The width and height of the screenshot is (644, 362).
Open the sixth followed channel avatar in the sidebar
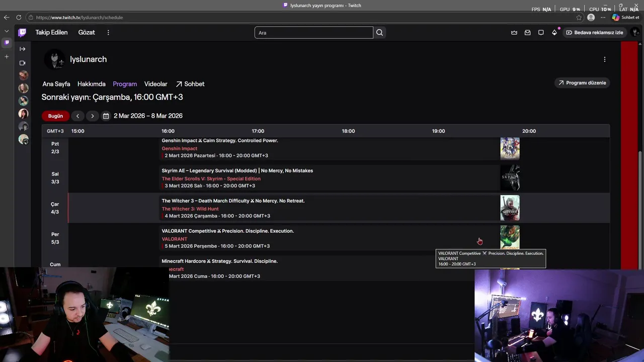tap(23, 139)
